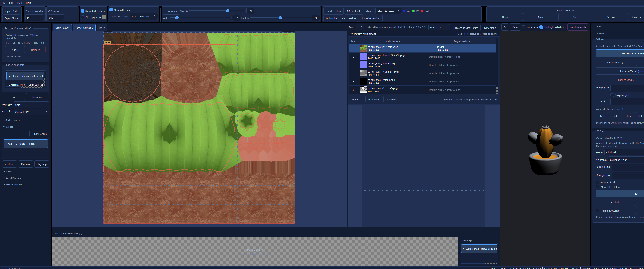This screenshot has width=644, height=269.
Task: Toggle Show dock textures checkbox
Action: [x=83, y=11]
